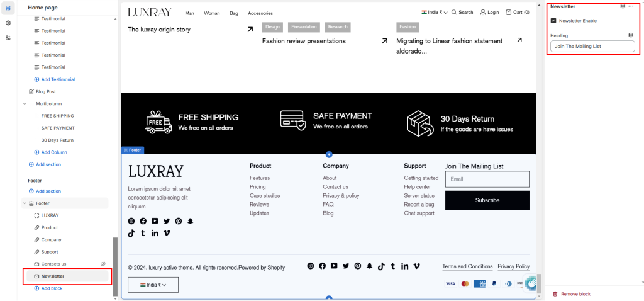Click the left sidebar scrollbar thumb
Viewport: 644px width, 301px height.
click(x=116, y=266)
